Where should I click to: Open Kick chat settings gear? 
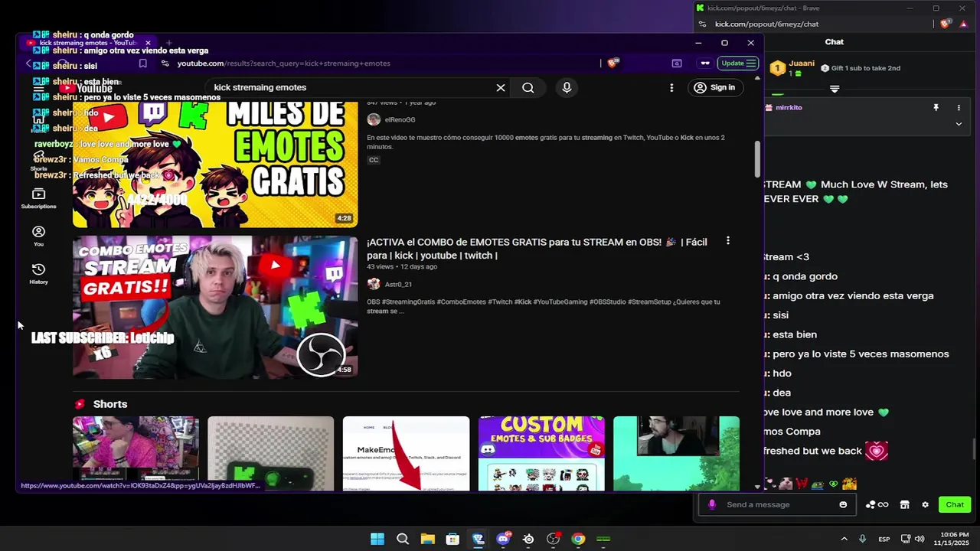(x=925, y=505)
